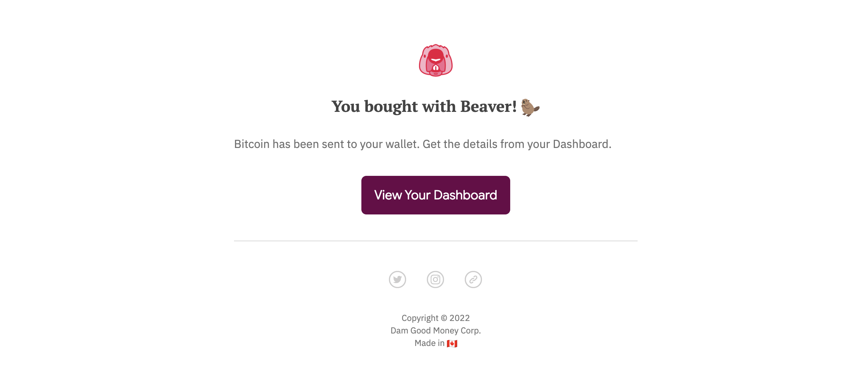Screen dimensions: 868x376
Task: Click the 'Made in' footer text
Action: click(x=429, y=343)
